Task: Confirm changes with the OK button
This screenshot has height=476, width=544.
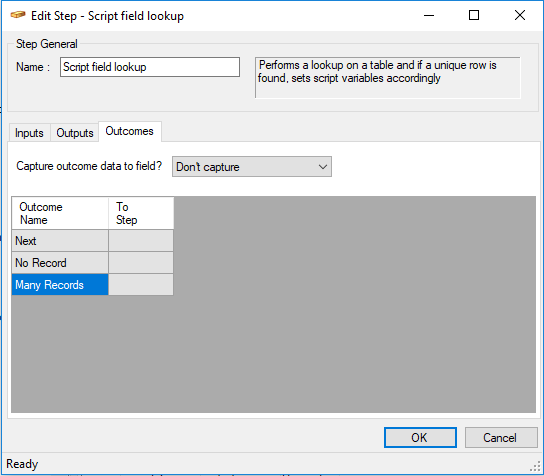Action: point(420,437)
